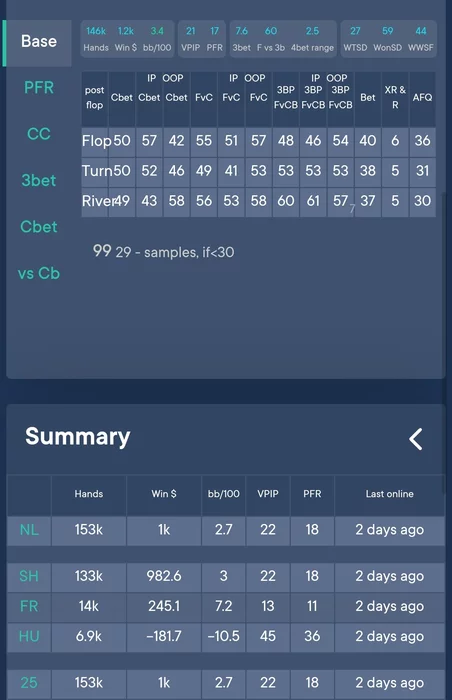Screen dimensions: 452x700
Task: Click the 146k Hands stat box
Action: point(96,39)
